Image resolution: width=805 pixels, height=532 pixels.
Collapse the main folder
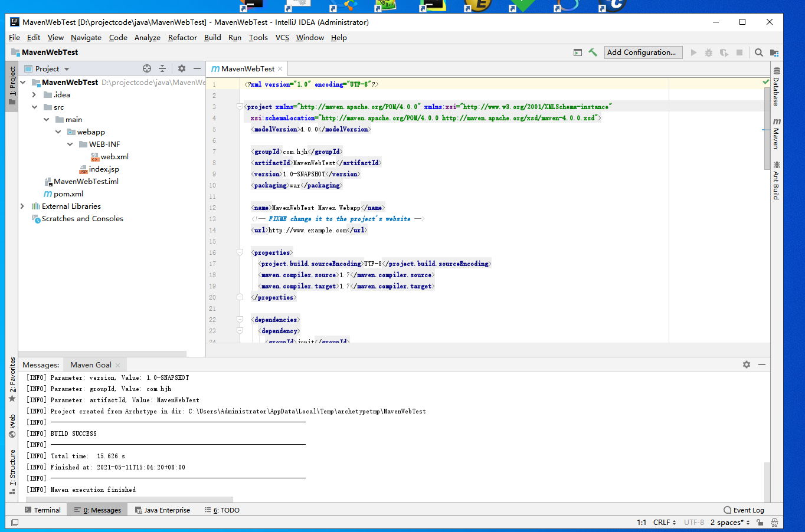[46, 120]
